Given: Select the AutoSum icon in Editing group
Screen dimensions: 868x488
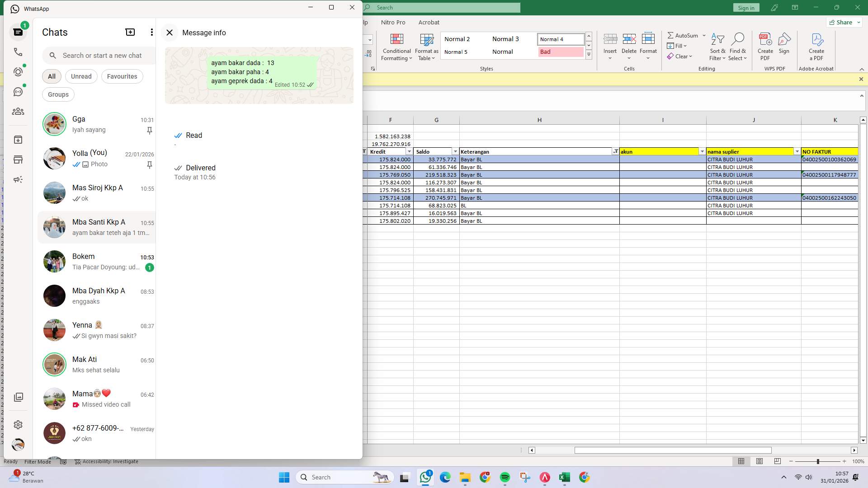Looking at the screenshot, I should point(671,35).
